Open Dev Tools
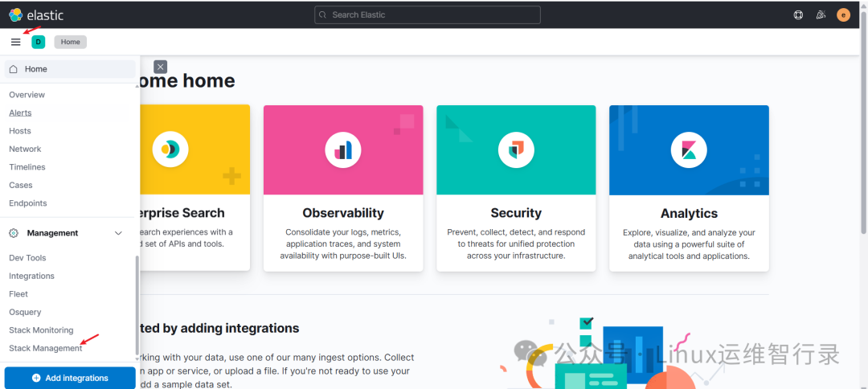 tap(27, 258)
